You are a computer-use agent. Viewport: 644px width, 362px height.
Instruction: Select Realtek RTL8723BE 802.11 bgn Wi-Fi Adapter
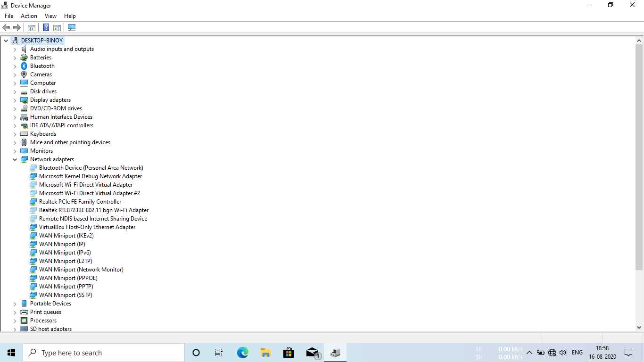pos(94,210)
